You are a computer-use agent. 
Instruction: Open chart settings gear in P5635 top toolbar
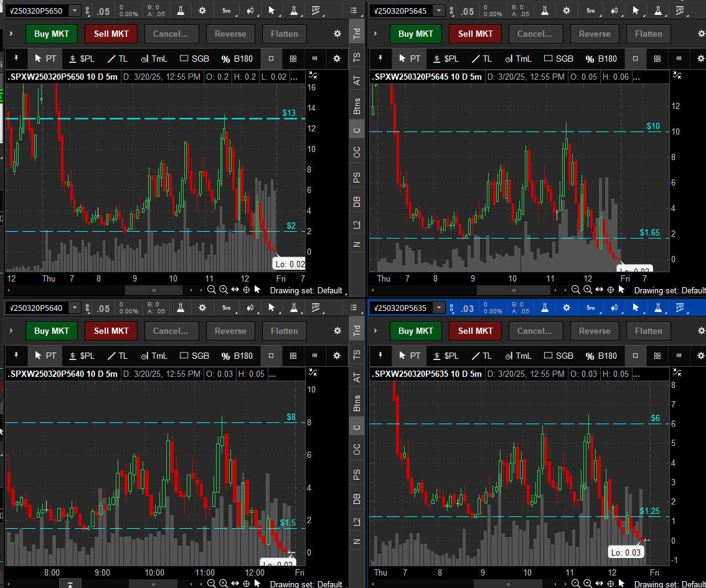point(566,308)
